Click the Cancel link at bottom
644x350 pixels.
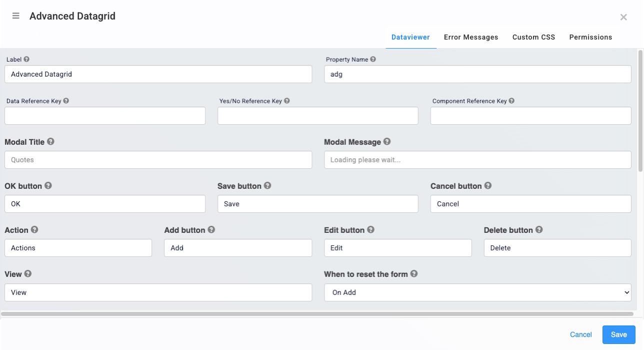[x=581, y=334]
